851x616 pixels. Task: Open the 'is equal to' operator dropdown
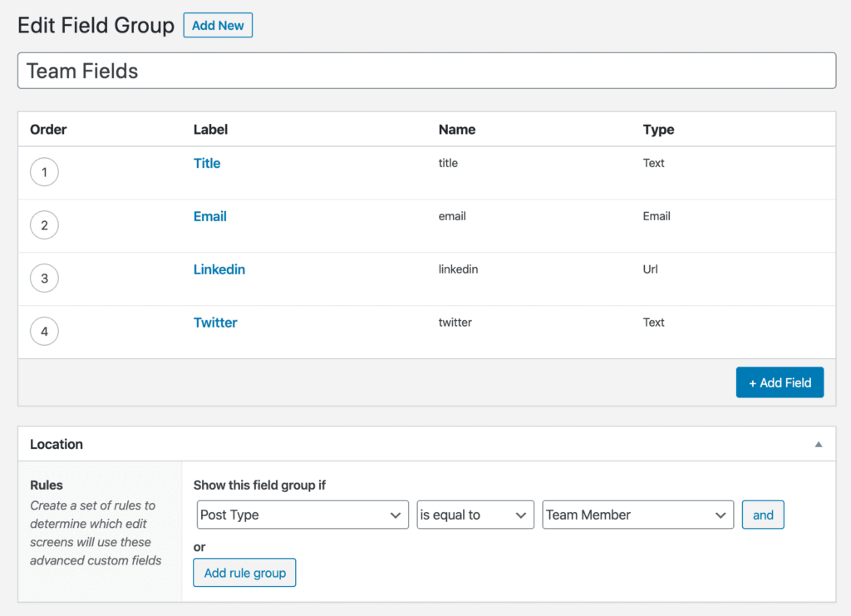(x=475, y=515)
